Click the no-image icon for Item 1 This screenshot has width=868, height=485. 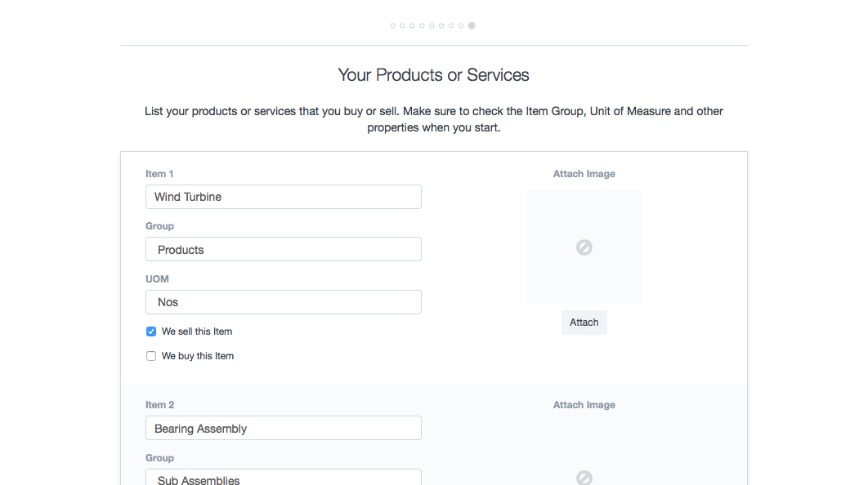(584, 247)
